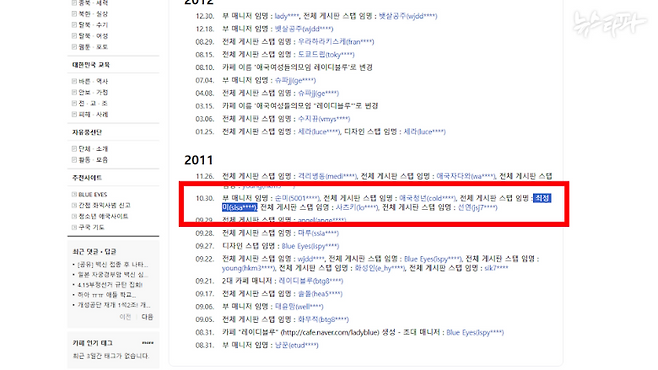658x370 pixels.
Task: Open 바른 · 역사 board
Action: (x=93, y=81)
